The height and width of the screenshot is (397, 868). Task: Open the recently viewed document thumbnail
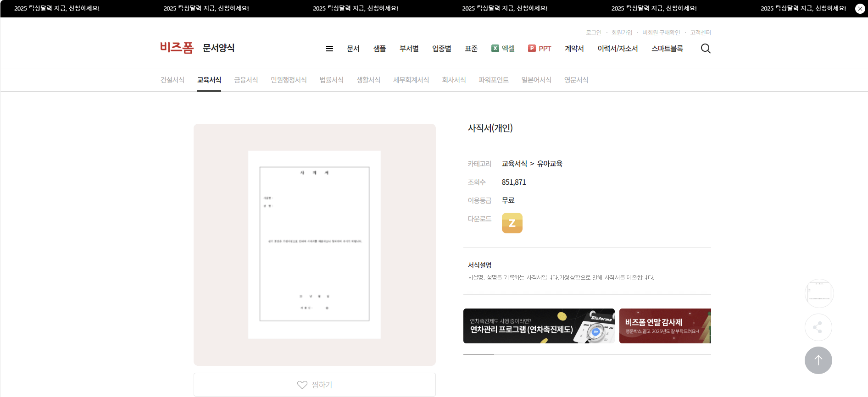coord(819,293)
